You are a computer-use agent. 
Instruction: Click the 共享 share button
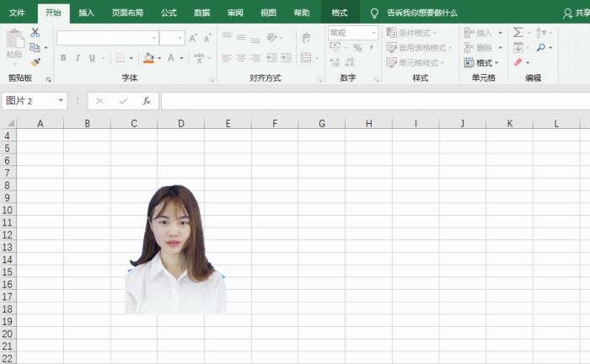point(575,13)
